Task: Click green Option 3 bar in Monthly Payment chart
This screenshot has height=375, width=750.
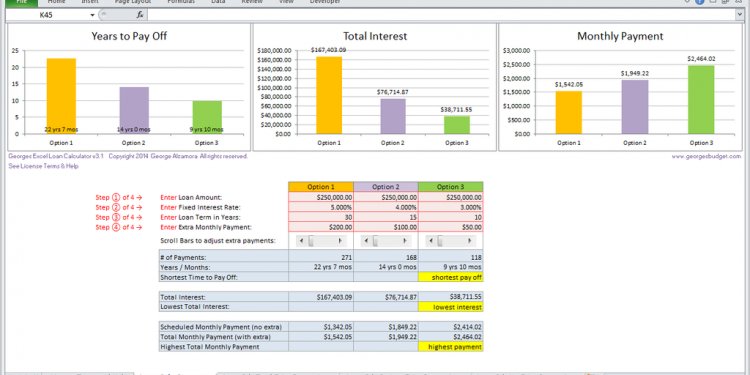Action: pyautogui.click(x=701, y=99)
